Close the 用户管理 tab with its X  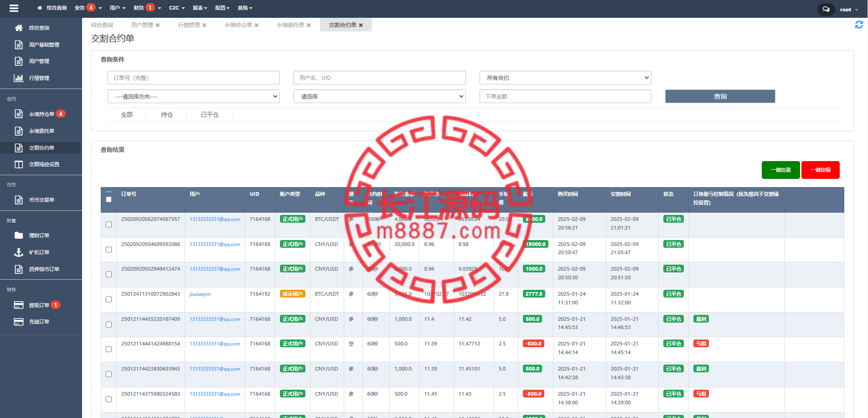coord(158,25)
